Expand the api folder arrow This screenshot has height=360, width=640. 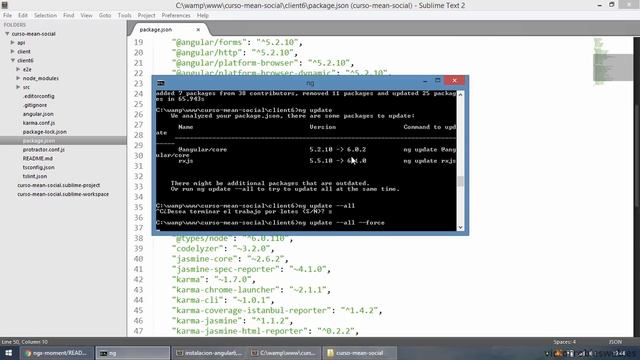(13, 42)
